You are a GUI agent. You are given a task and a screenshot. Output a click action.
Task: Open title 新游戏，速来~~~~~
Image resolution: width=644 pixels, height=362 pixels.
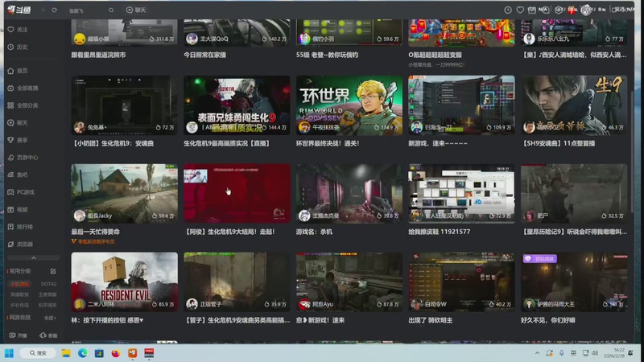coord(438,143)
